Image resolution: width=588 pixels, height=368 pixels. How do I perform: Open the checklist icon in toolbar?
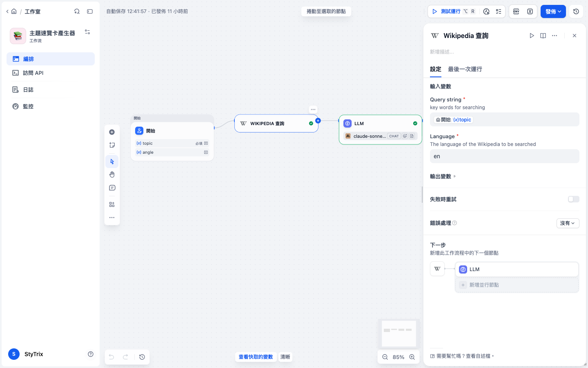(499, 11)
